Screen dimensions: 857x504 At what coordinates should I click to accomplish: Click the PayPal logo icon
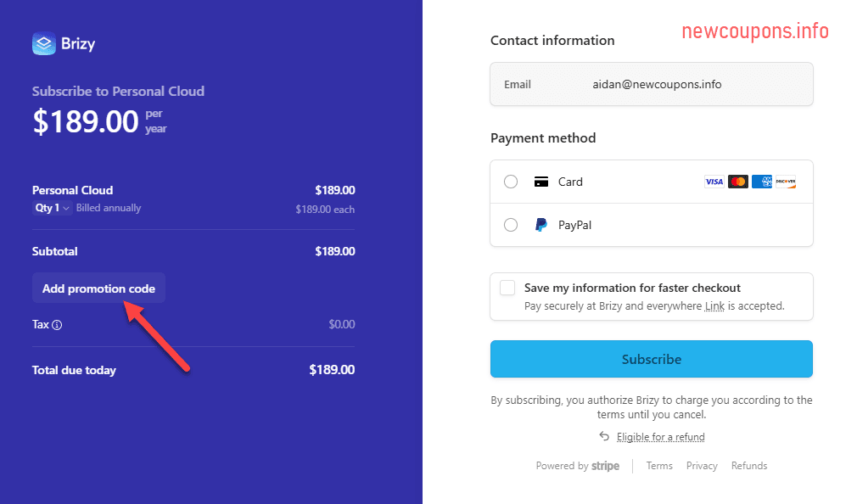541,224
